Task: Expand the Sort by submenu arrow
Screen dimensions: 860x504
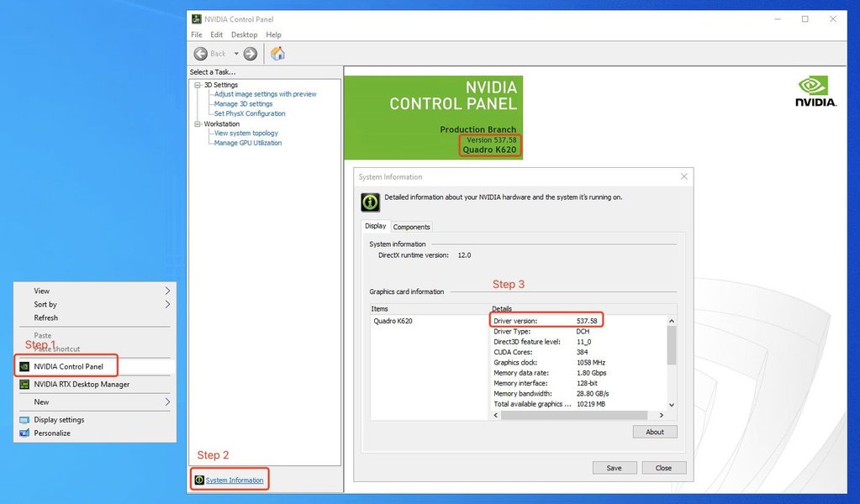Action: pyautogui.click(x=167, y=304)
